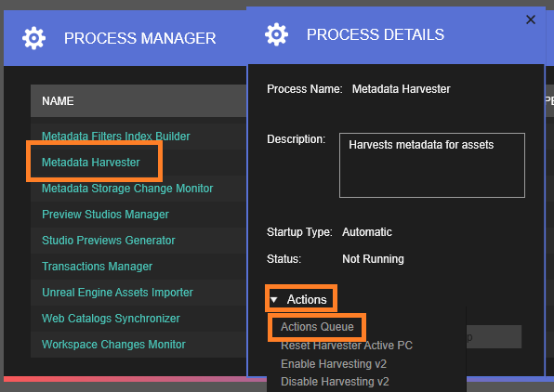Open Web Catalogs Synchronizer process
The height and width of the screenshot is (392, 554).
(x=111, y=319)
